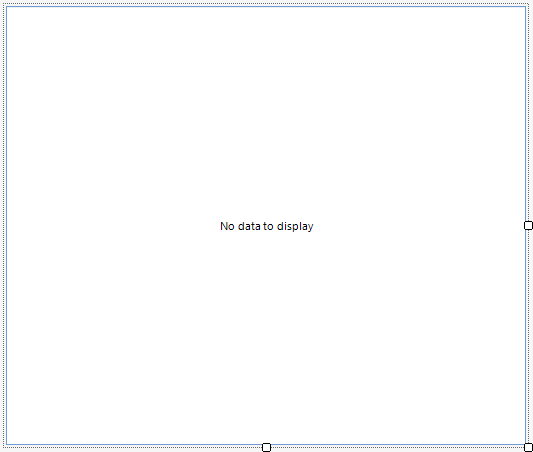Click blank area right of the placeholder text
The image size is (533, 452).
click(418, 226)
